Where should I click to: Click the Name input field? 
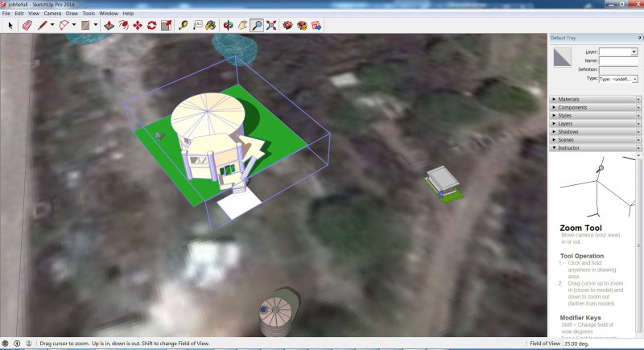coord(618,60)
